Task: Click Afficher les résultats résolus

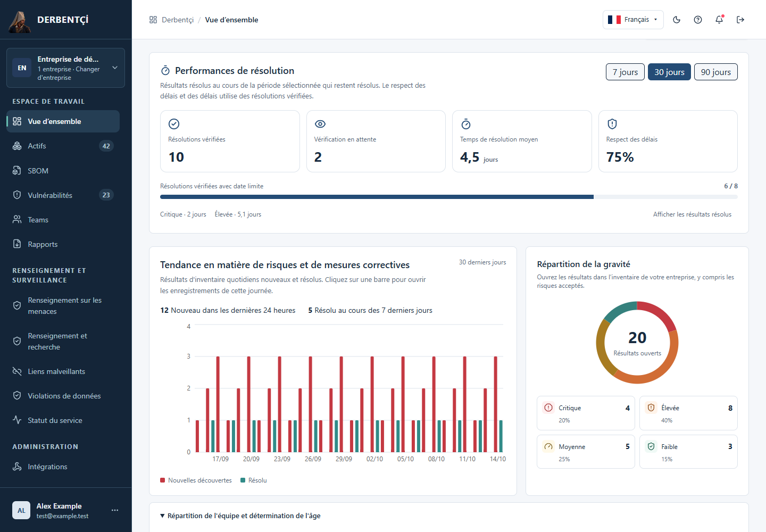Action: (x=692, y=214)
